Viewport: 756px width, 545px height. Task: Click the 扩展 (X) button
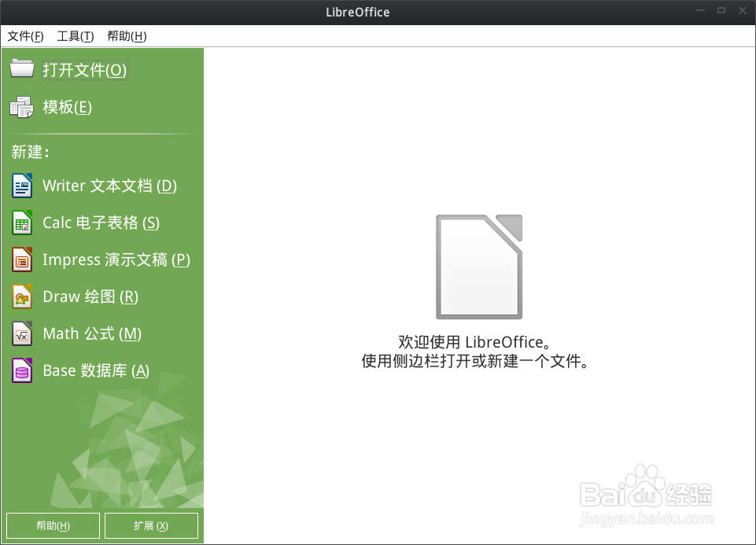pyautogui.click(x=151, y=525)
